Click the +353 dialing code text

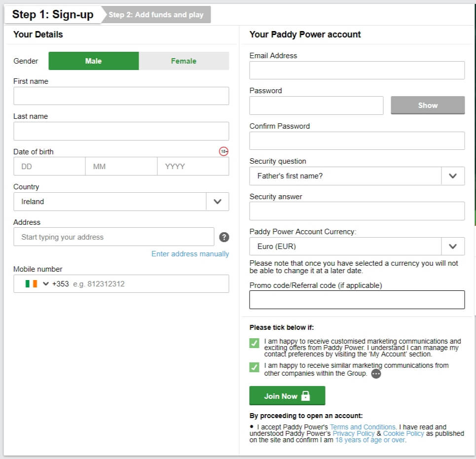coord(60,283)
